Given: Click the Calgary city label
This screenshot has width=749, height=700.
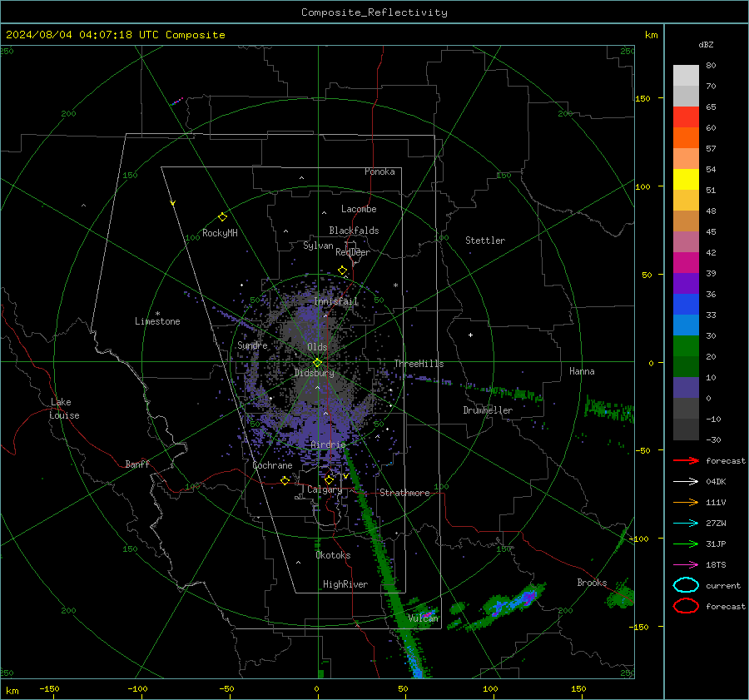Looking at the screenshot, I should (325, 489).
